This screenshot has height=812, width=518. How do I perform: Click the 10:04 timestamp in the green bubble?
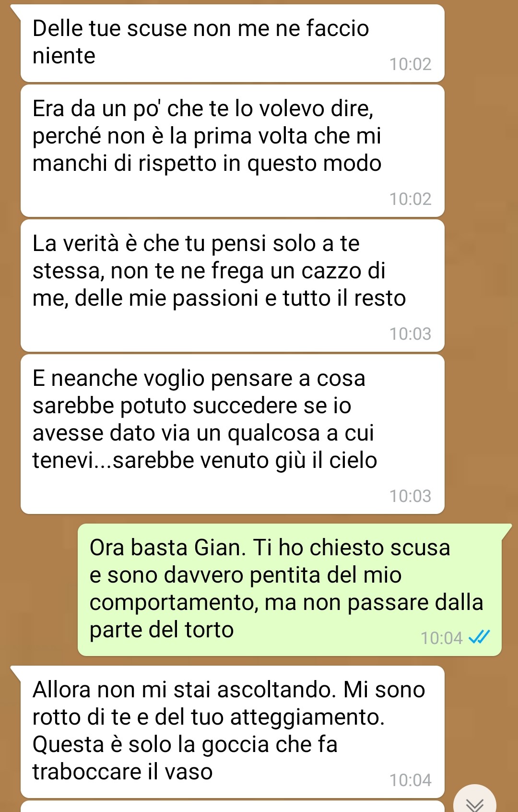(442, 638)
